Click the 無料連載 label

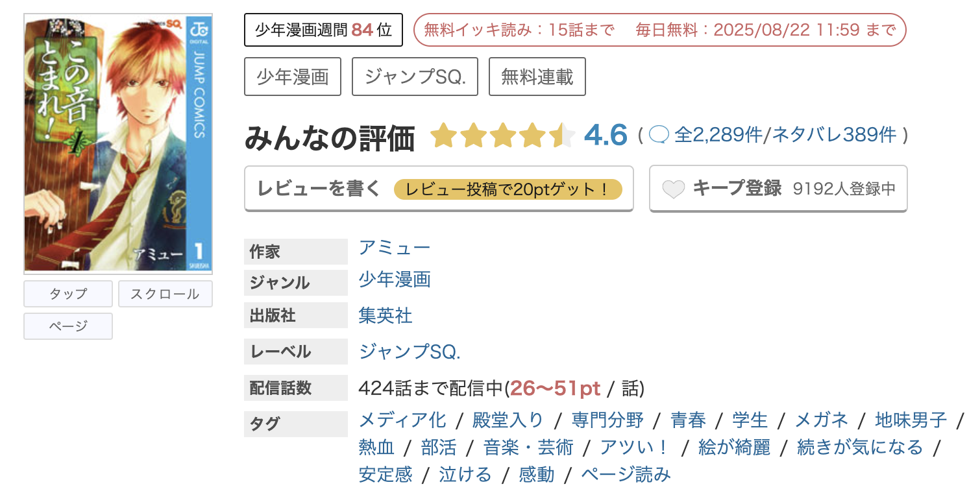pyautogui.click(x=537, y=76)
